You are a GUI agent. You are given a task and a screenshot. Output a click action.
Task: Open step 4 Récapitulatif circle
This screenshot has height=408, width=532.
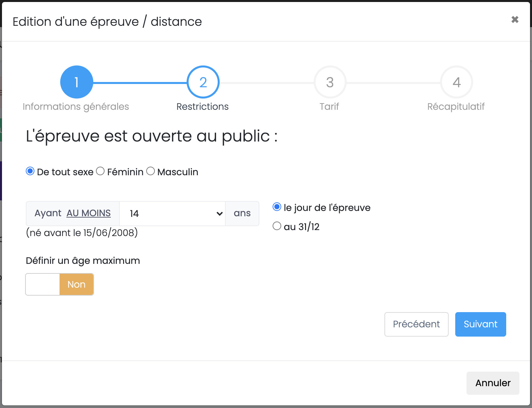coord(456,82)
